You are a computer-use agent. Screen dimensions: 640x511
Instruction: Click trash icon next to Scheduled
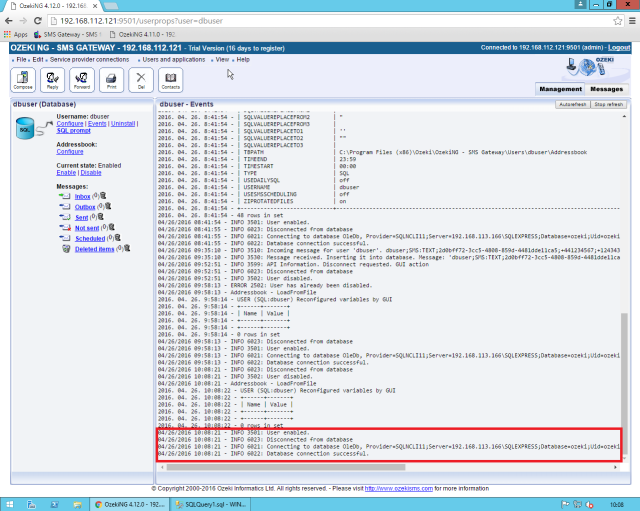tap(118, 238)
